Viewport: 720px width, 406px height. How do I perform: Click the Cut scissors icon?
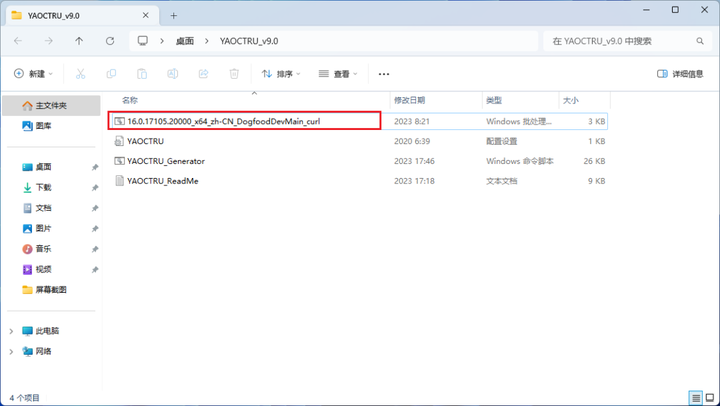80,73
